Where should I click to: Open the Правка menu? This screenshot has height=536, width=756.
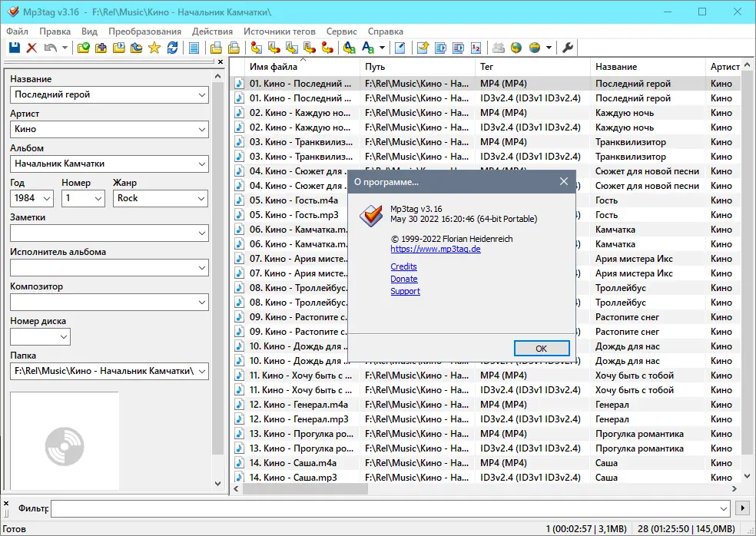click(55, 31)
